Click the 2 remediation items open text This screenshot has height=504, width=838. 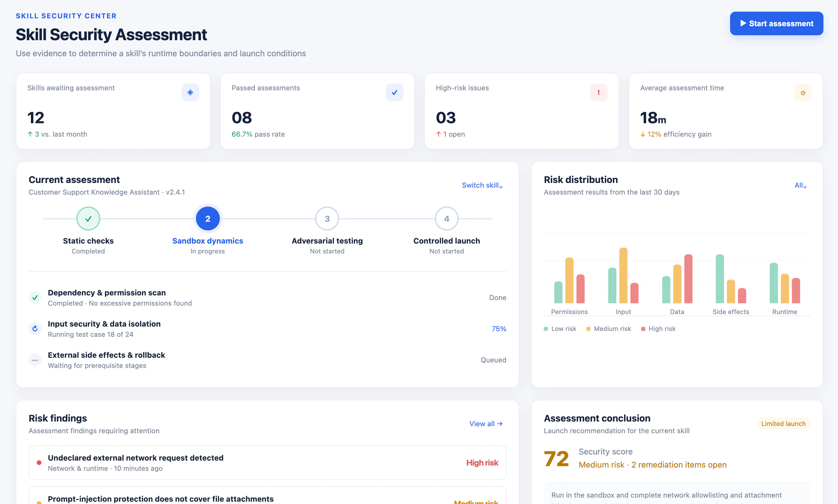coord(679,465)
